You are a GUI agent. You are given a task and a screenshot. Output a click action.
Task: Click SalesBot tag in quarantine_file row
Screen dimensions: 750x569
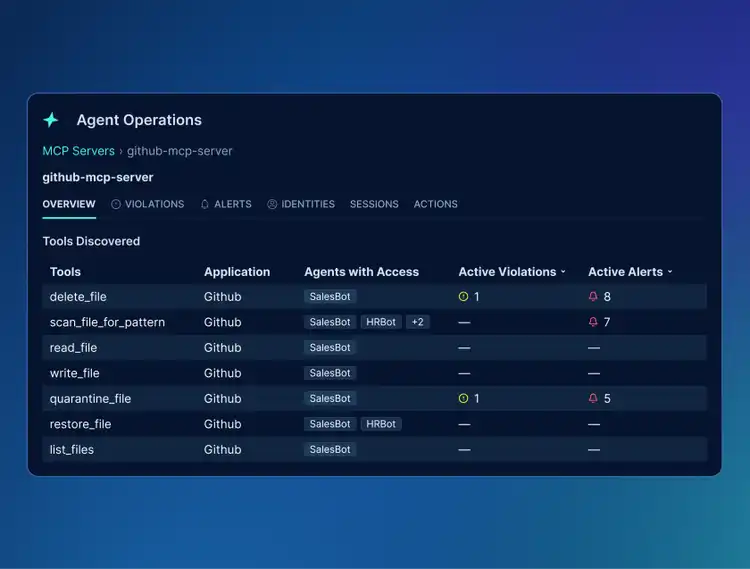click(x=330, y=398)
